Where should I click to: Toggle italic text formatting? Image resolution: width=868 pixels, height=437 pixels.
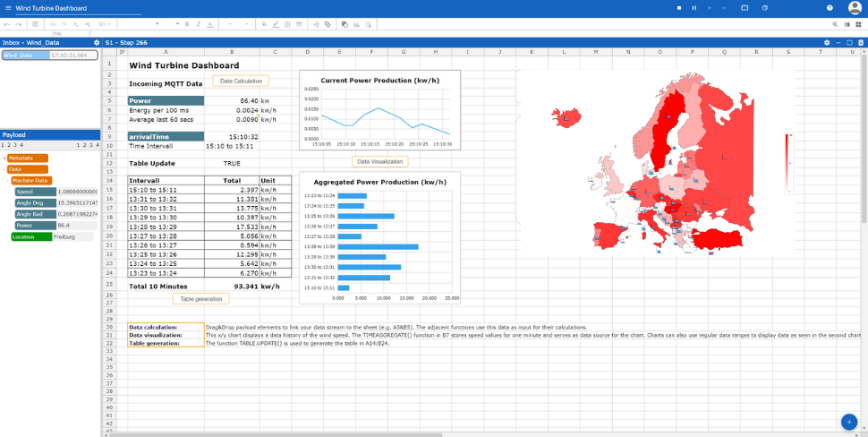pyautogui.click(x=198, y=24)
